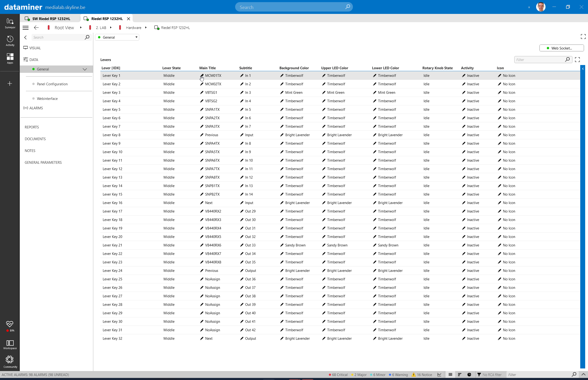Open the REPORTS section

[32, 127]
